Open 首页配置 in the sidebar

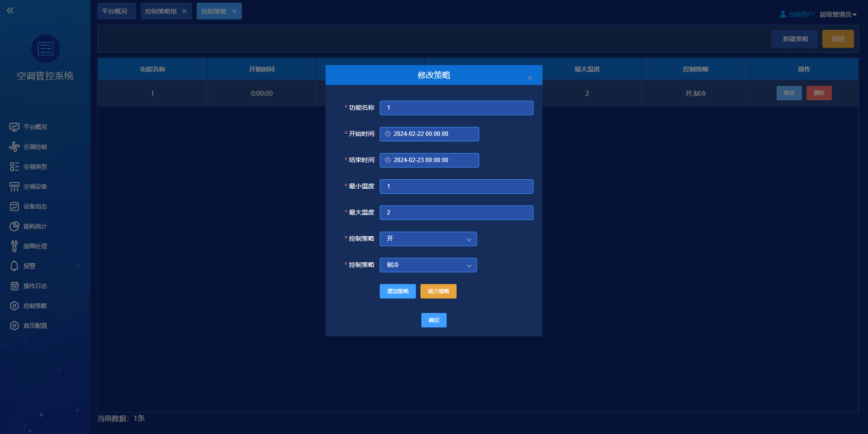click(x=35, y=326)
